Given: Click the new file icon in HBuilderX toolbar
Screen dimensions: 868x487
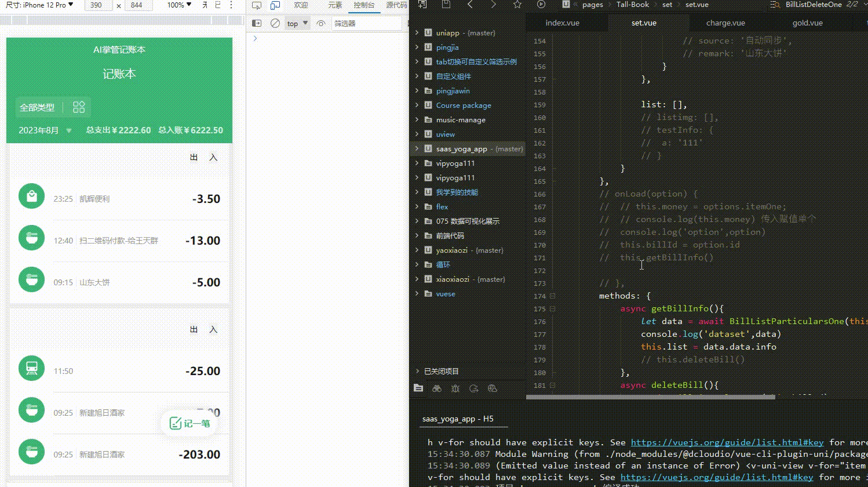Looking at the screenshot, I should click(422, 4).
